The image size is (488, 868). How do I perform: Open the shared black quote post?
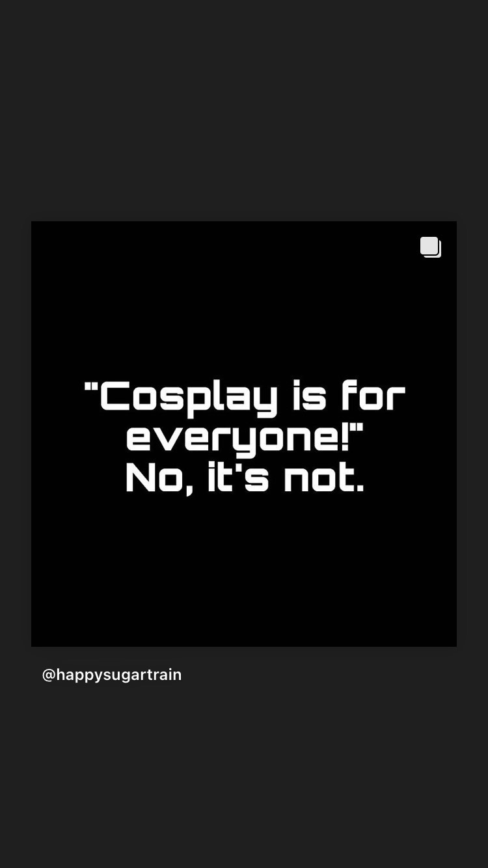(x=244, y=434)
